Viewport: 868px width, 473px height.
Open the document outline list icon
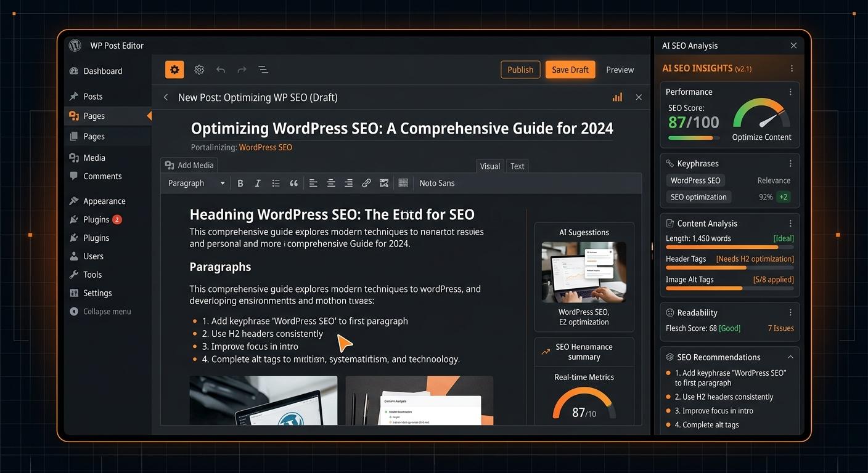(263, 70)
